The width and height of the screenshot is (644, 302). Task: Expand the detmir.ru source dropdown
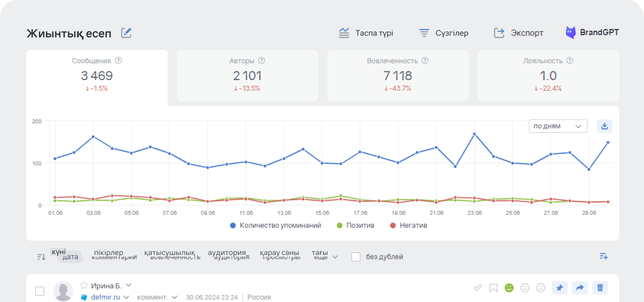tap(126, 297)
